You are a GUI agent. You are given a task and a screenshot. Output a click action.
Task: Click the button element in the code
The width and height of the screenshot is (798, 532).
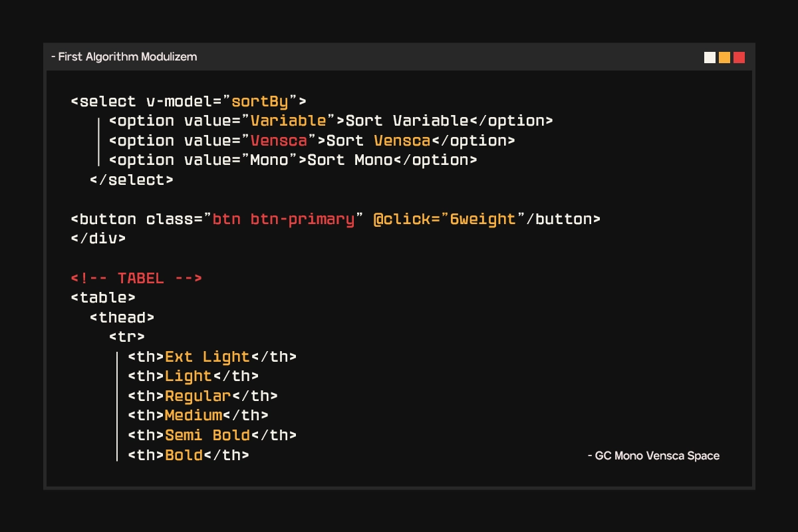(x=106, y=218)
